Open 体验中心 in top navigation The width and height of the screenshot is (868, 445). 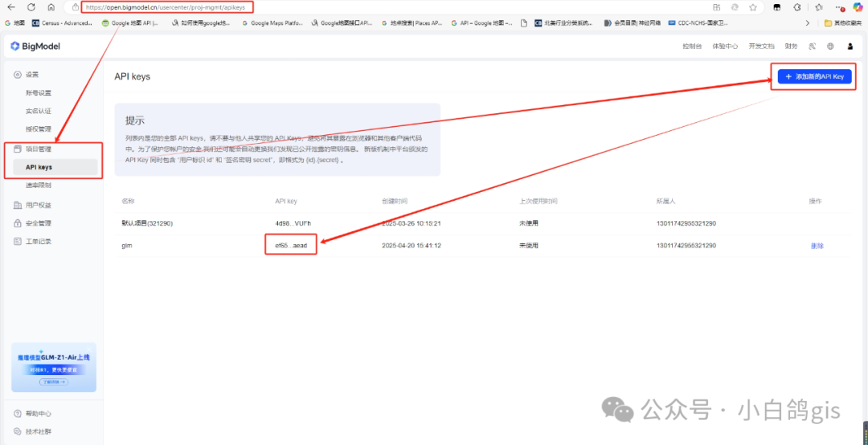click(x=725, y=47)
